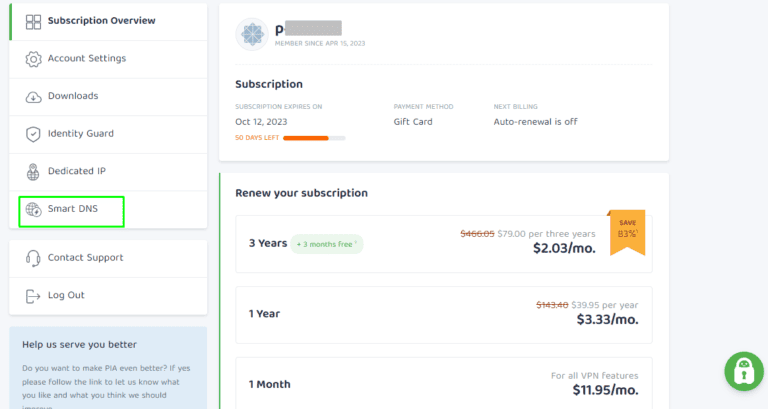Viewport: 768px width, 409px height.
Task: Click the +3 months free badge
Action: pos(327,243)
